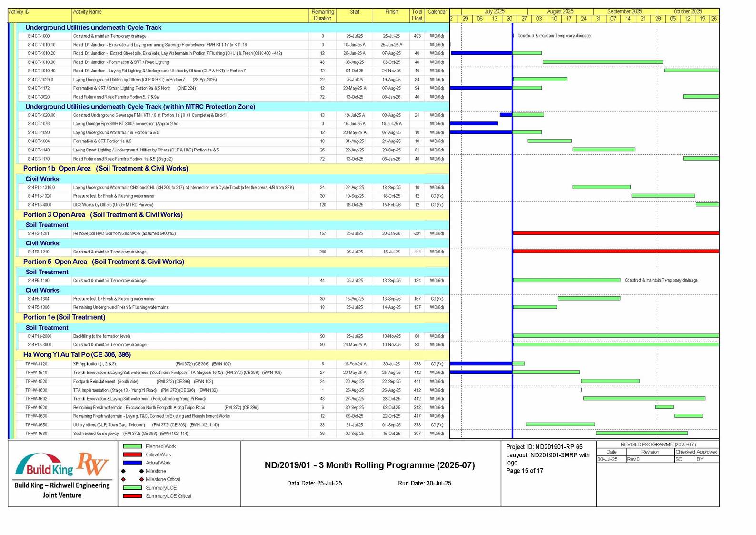This screenshot has height=535, width=756.
Task: Click the July 2025 timescale header
Action: [x=494, y=11]
